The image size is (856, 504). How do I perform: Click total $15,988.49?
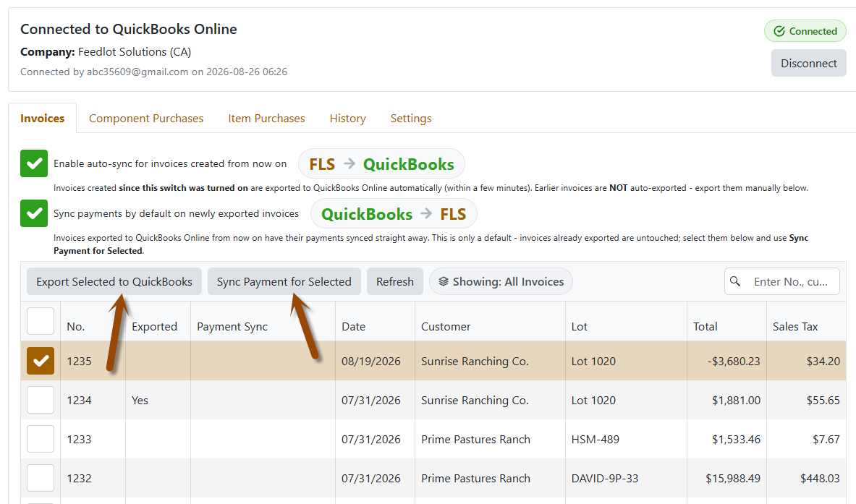tap(732, 478)
